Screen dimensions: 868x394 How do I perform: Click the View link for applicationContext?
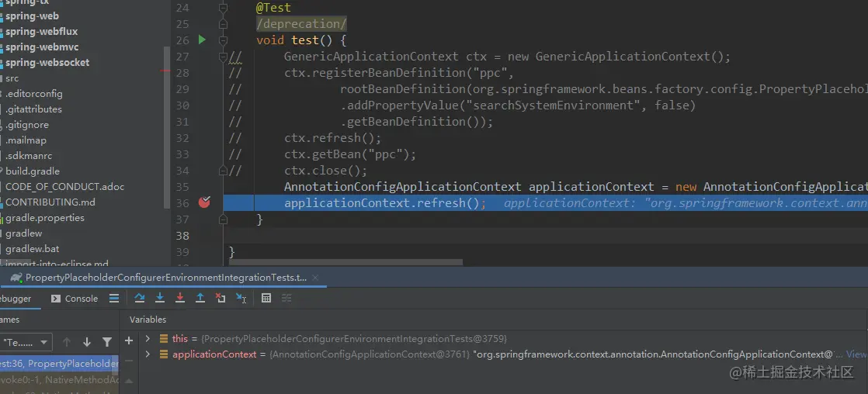pyautogui.click(x=856, y=354)
